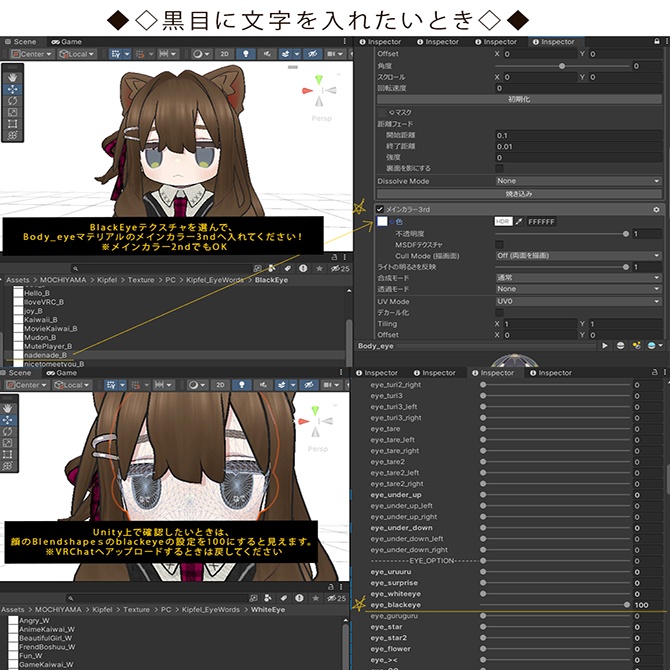670x670 pixels.
Task: Click the 不透明度 slider
Action: point(561,234)
